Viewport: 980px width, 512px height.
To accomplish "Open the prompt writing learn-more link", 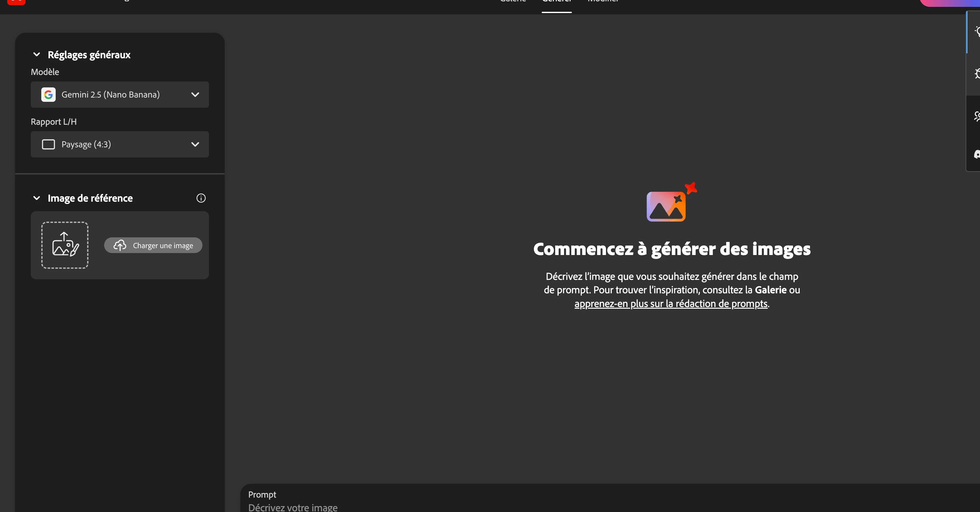I will pyautogui.click(x=671, y=304).
